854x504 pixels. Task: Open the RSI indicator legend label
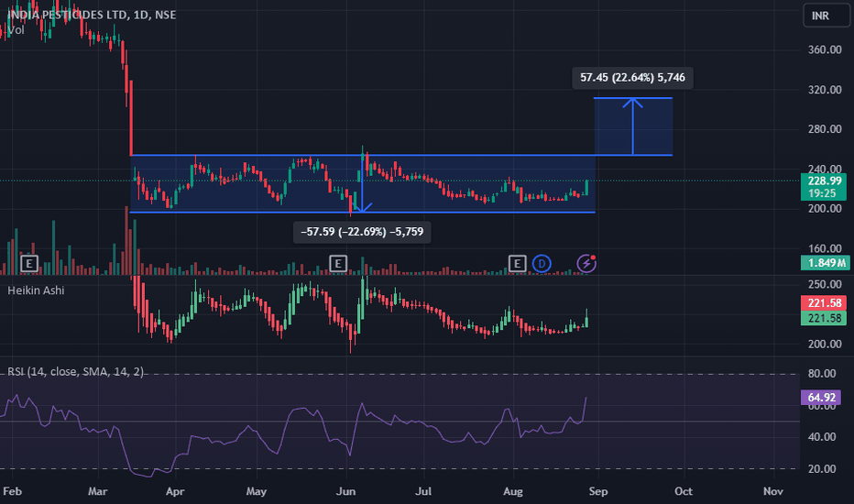tap(76, 372)
